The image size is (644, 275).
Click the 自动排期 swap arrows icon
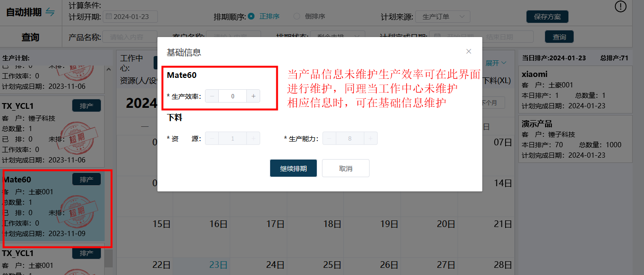point(50,12)
